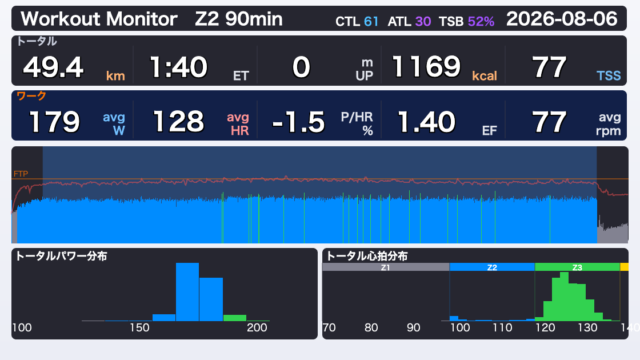Viewport: 640px width, 360px height.
Task: Click the 0 m UP elevation value
Action: click(332, 67)
